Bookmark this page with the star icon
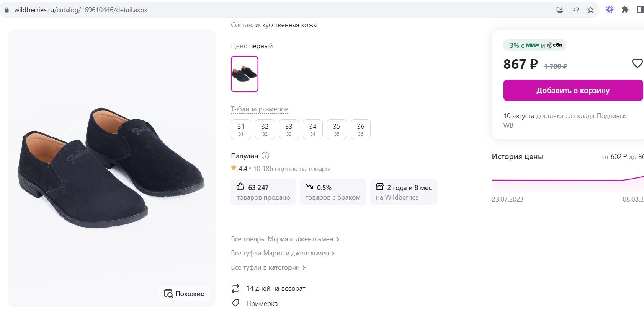The height and width of the screenshot is (309, 644). [590, 10]
